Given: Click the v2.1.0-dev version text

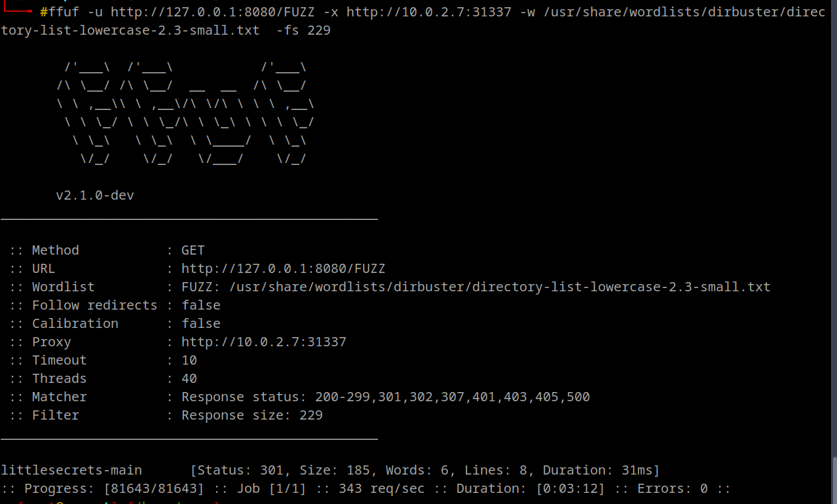Looking at the screenshot, I should [x=95, y=195].
